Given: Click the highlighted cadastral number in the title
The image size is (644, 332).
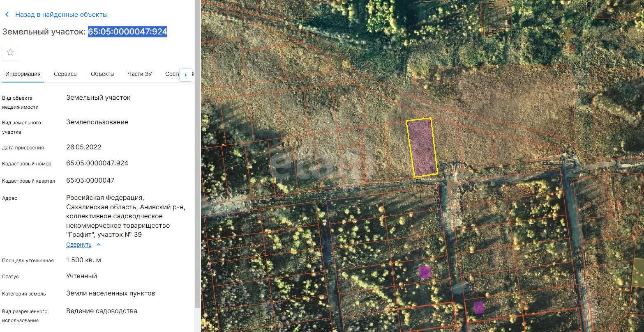Looking at the screenshot, I should [x=127, y=32].
